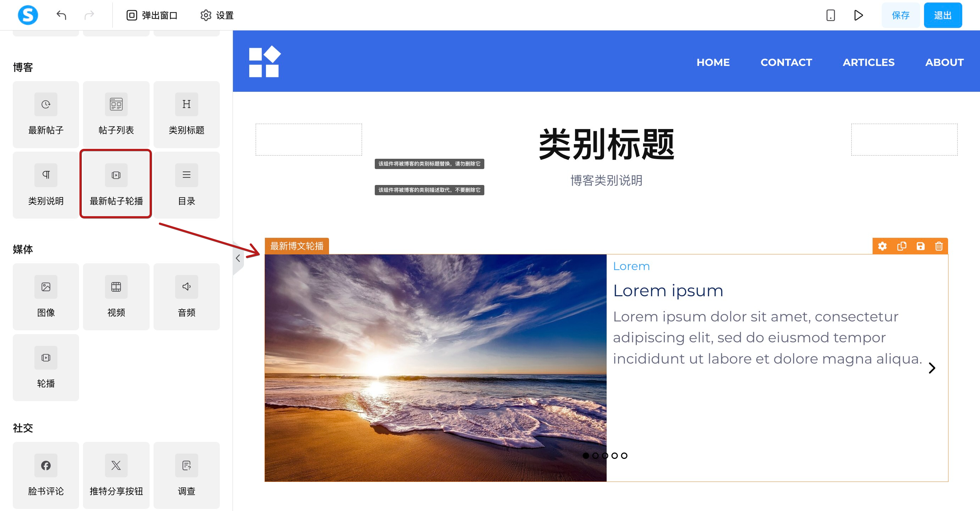Select the second carousel dot indicator

pyautogui.click(x=595, y=455)
